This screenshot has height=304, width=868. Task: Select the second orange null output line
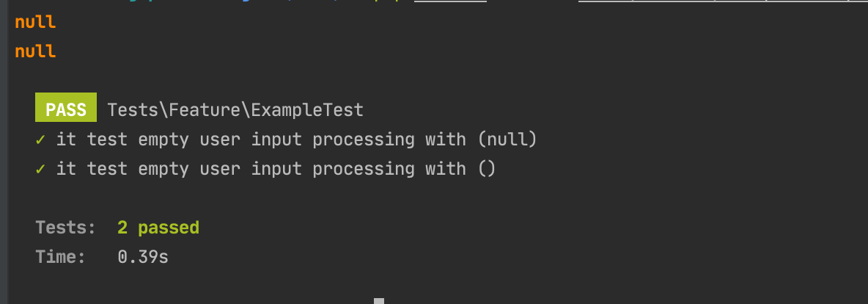point(35,51)
